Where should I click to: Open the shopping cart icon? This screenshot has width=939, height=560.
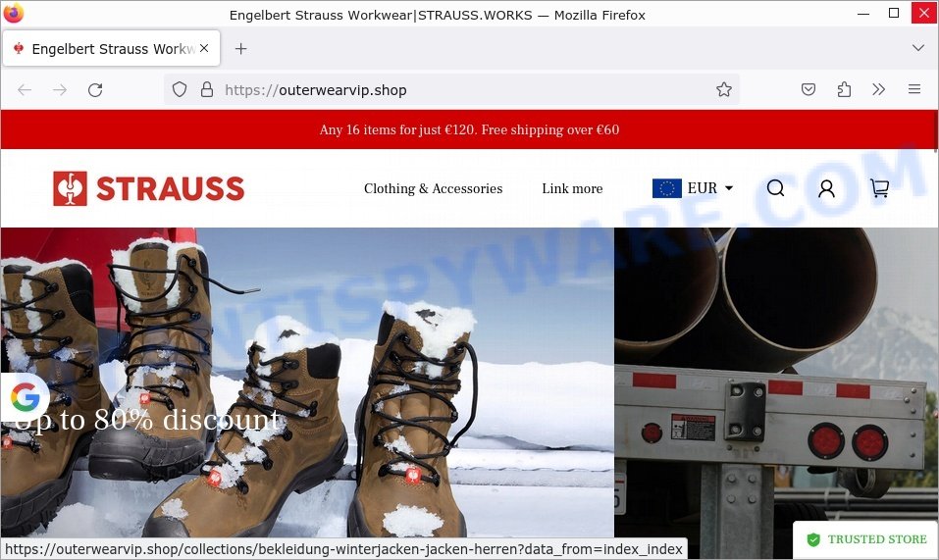(879, 188)
